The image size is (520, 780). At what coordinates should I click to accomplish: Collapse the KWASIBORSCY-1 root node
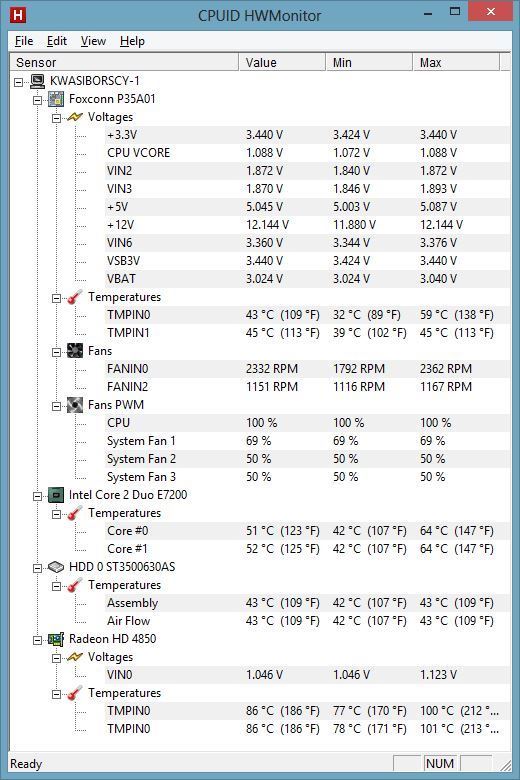[x=18, y=82]
